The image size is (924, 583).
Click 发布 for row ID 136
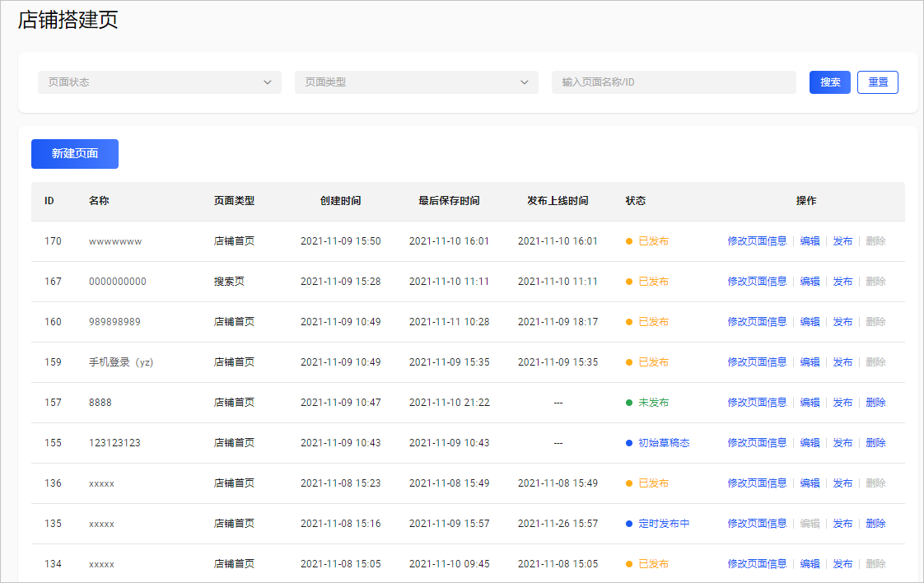(842, 483)
